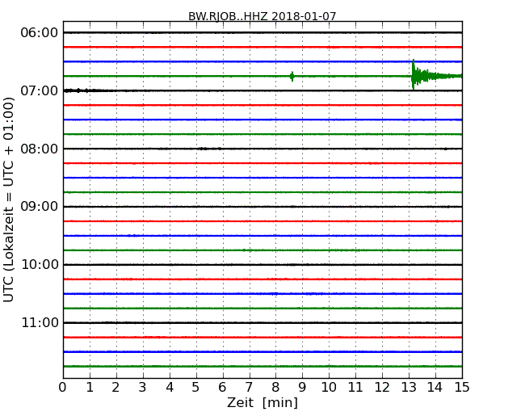Screen dimensions: 525x420
Task: Click x-axis tick label 7
Action: click(x=249, y=387)
